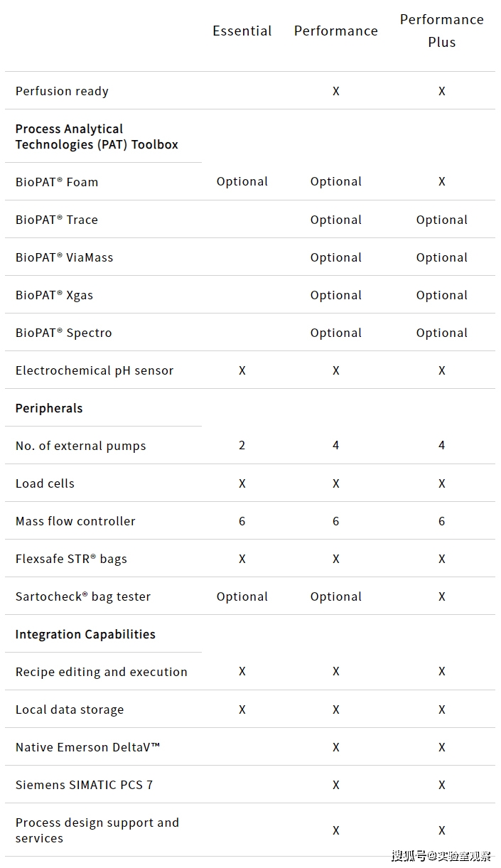Select the BioPAT Trace row label
501x868 pixels.
tap(57, 220)
